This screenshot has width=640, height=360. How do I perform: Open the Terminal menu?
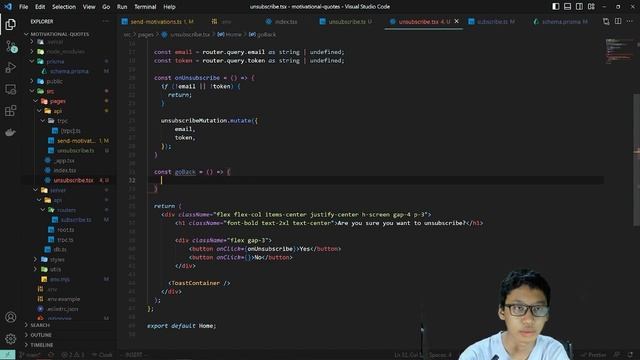pos(145,7)
